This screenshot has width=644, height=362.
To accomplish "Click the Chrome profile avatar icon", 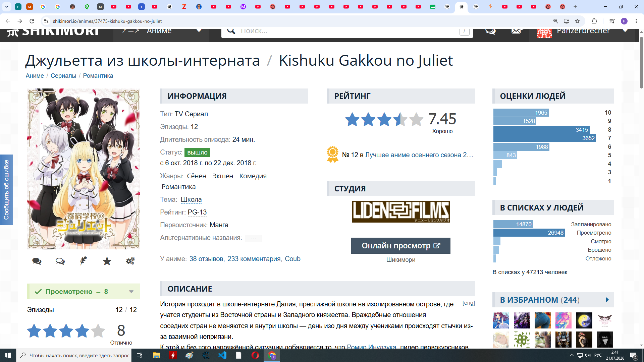I will 624,21.
